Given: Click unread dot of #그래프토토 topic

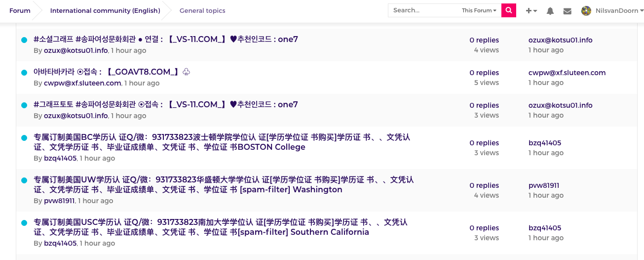Looking at the screenshot, I should (24, 105).
